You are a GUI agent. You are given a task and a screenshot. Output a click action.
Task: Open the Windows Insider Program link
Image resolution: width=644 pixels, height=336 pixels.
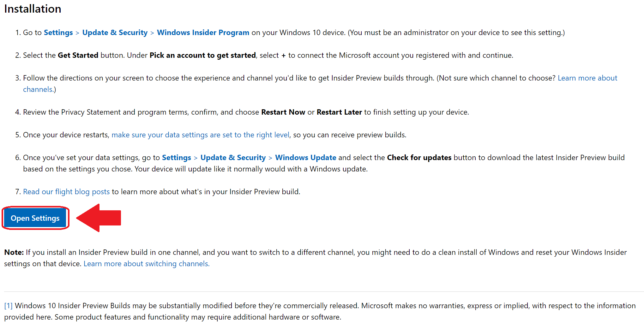point(203,33)
